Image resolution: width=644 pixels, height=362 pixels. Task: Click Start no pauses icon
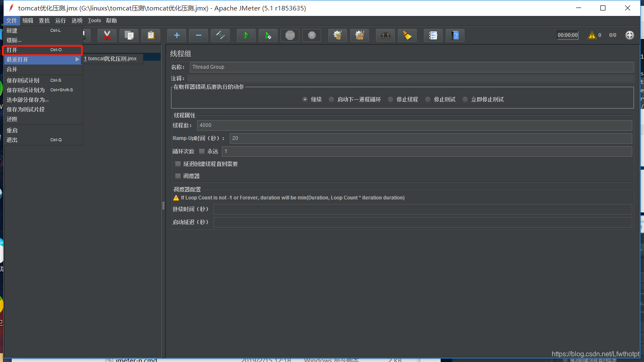click(x=268, y=36)
